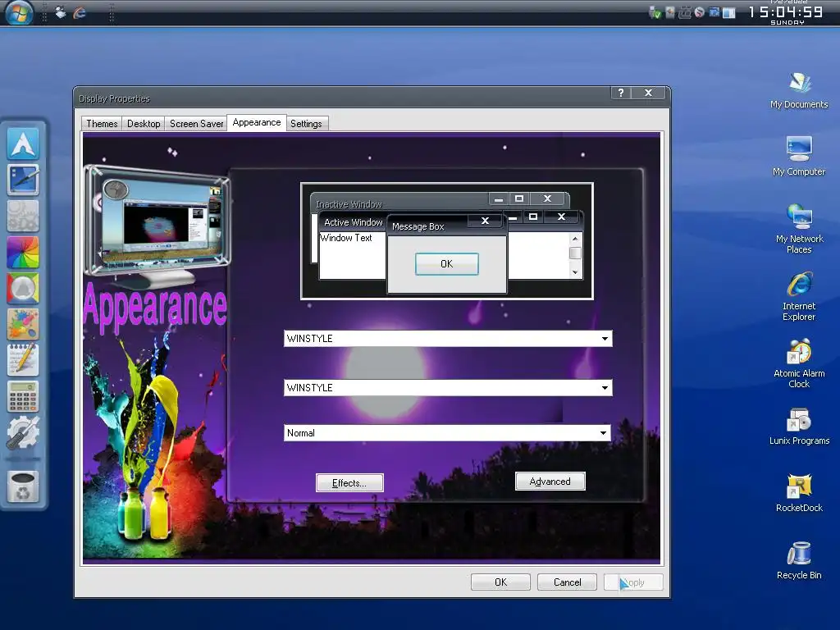This screenshot has height=630, width=840.
Task: Switch to the Desktop tab
Action: pos(144,124)
